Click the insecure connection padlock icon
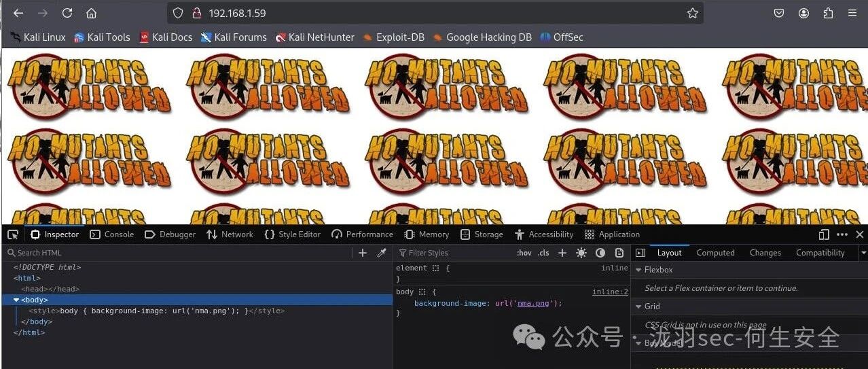The image size is (868, 369). click(196, 13)
